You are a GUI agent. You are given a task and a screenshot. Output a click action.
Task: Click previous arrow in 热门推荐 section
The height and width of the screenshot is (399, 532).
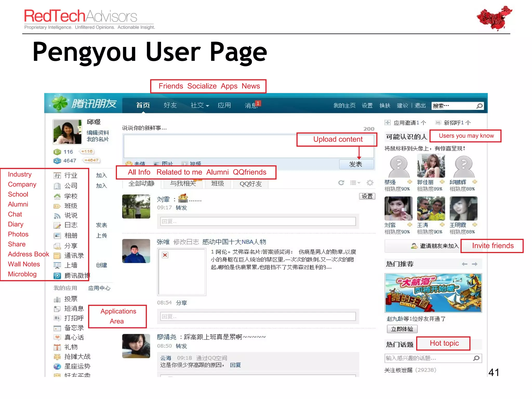tap(464, 264)
